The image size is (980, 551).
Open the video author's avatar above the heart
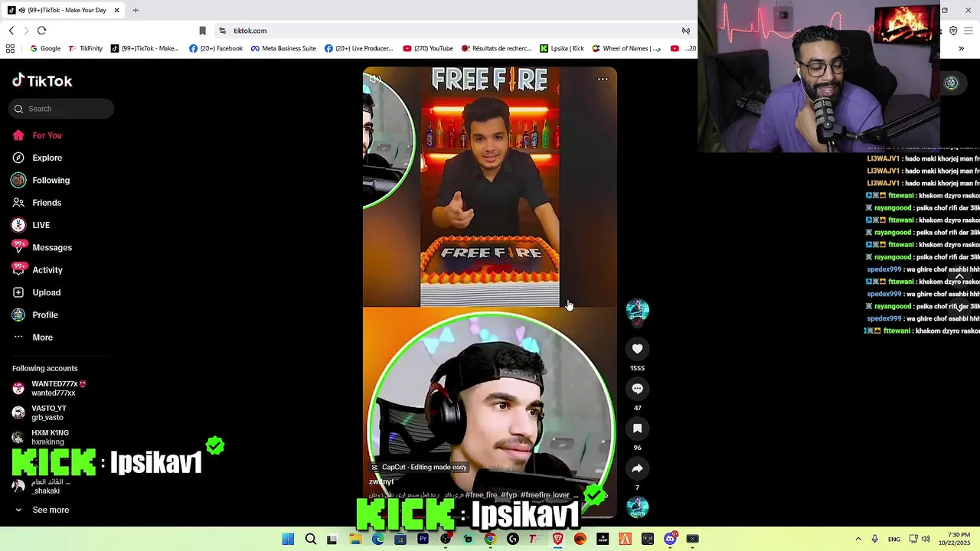point(637,309)
